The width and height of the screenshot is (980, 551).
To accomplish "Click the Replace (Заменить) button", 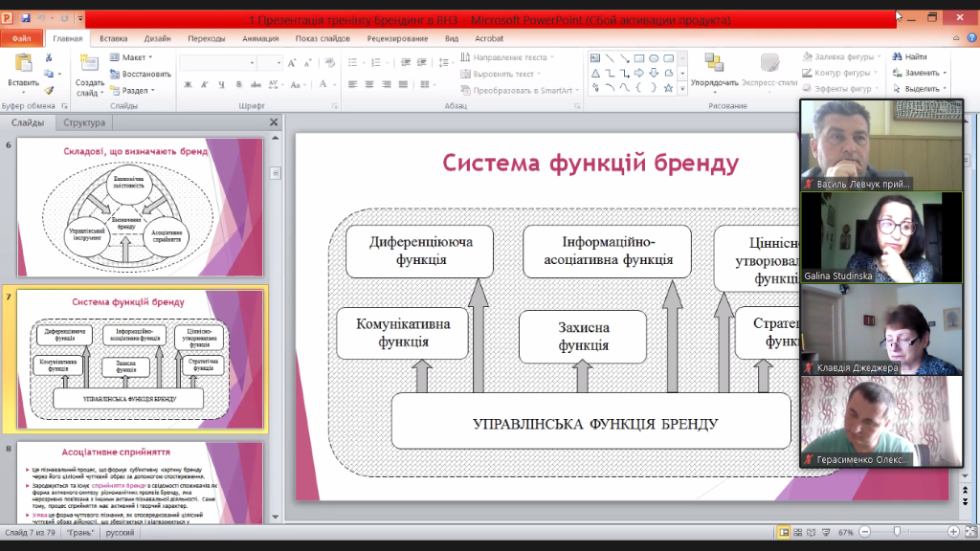I will [x=918, y=73].
